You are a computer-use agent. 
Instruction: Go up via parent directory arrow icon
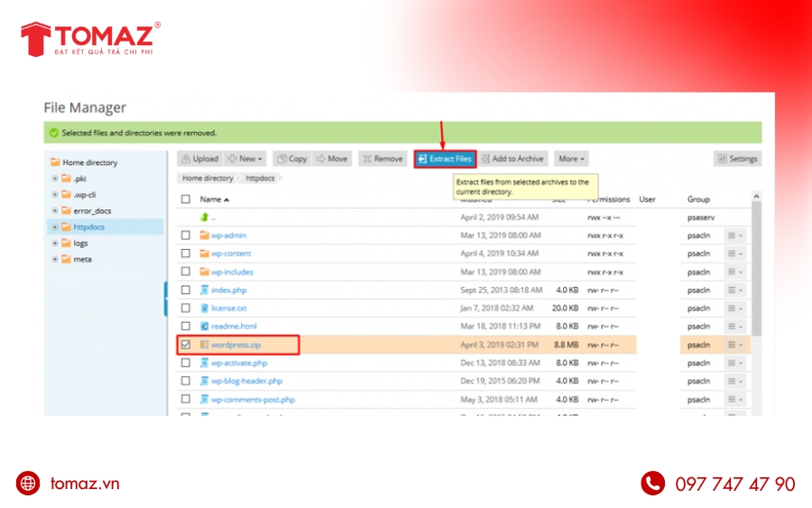(205, 217)
